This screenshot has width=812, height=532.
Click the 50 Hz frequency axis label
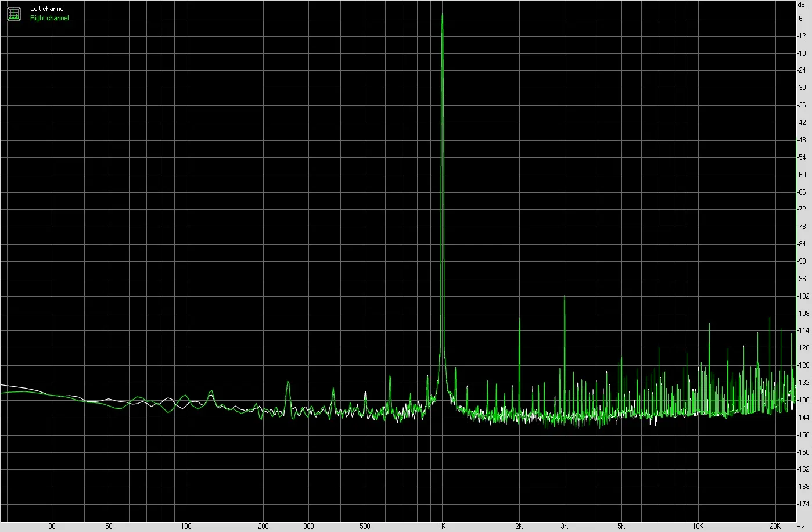coord(109,526)
